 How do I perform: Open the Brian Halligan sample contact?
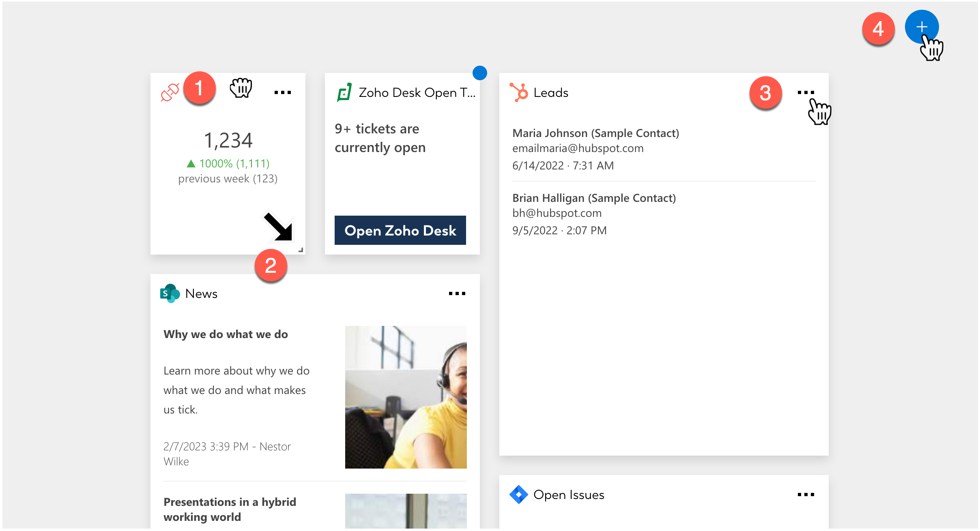pyautogui.click(x=594, y=198)
